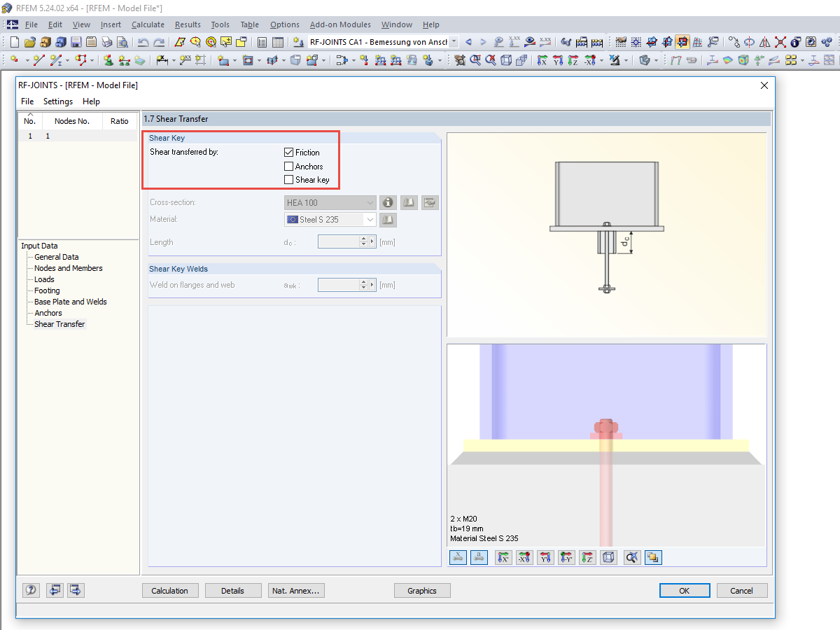
Task: Toggle the 'x' dimensions icon in graphic toolbar
Action: click(x=458, y=558)
